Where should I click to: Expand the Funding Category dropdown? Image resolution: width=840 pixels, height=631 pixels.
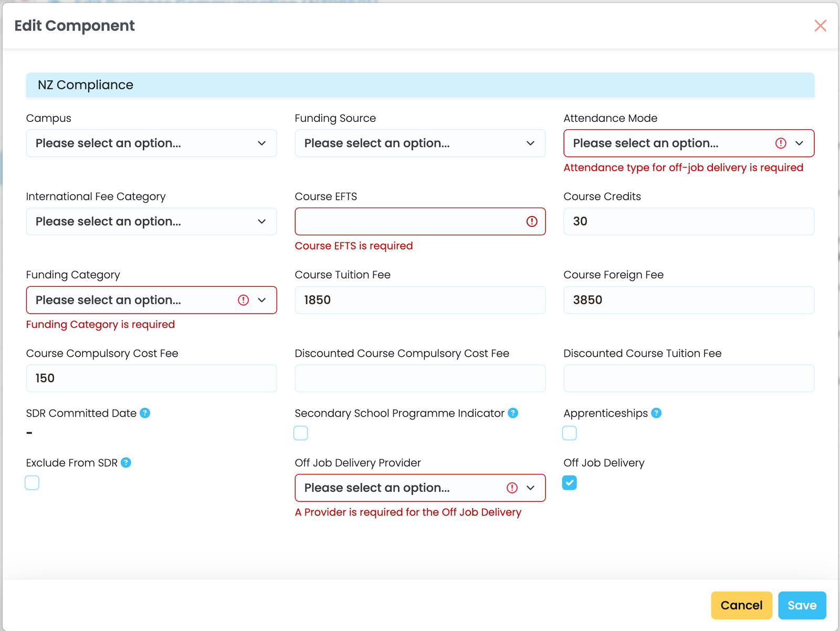[x=151, y=300]
